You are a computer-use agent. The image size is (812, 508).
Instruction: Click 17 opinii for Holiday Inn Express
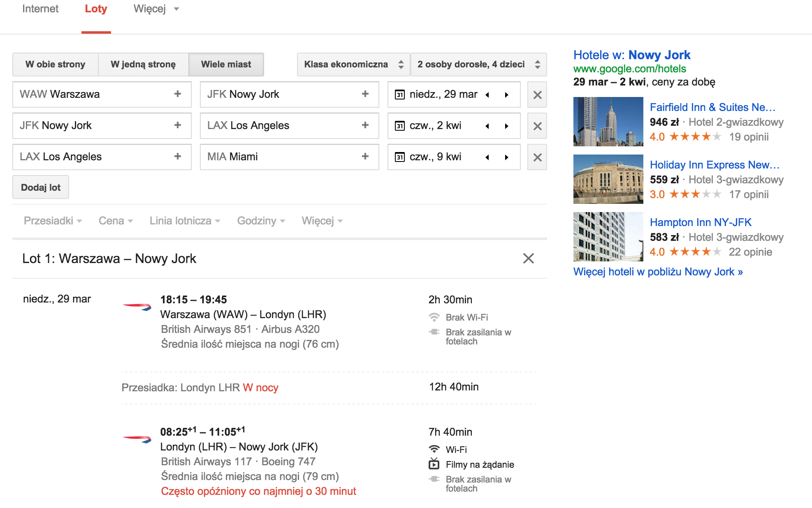click(x=749, y=194)
